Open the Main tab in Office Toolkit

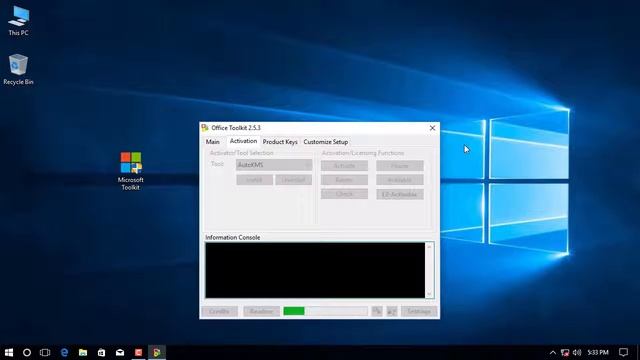[x=212, y=142]
